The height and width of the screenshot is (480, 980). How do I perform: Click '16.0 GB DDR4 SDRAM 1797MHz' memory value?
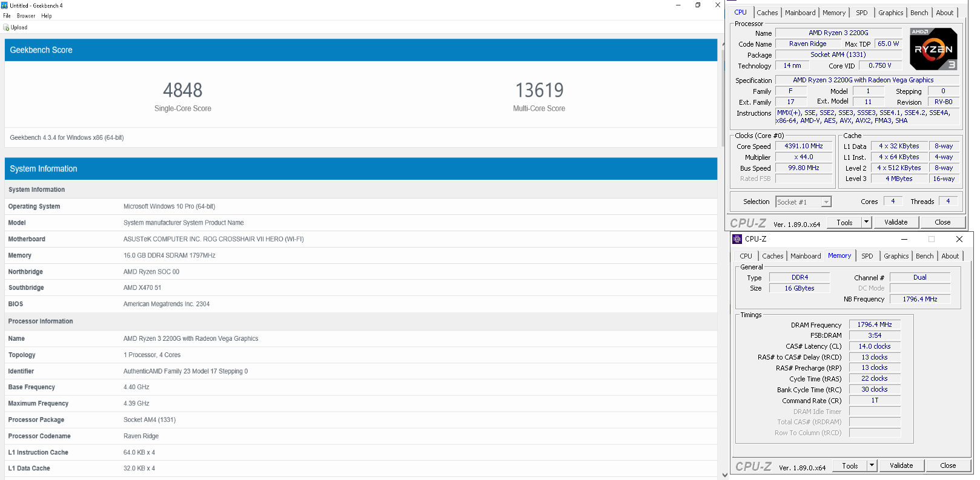(x=170, y=255)
